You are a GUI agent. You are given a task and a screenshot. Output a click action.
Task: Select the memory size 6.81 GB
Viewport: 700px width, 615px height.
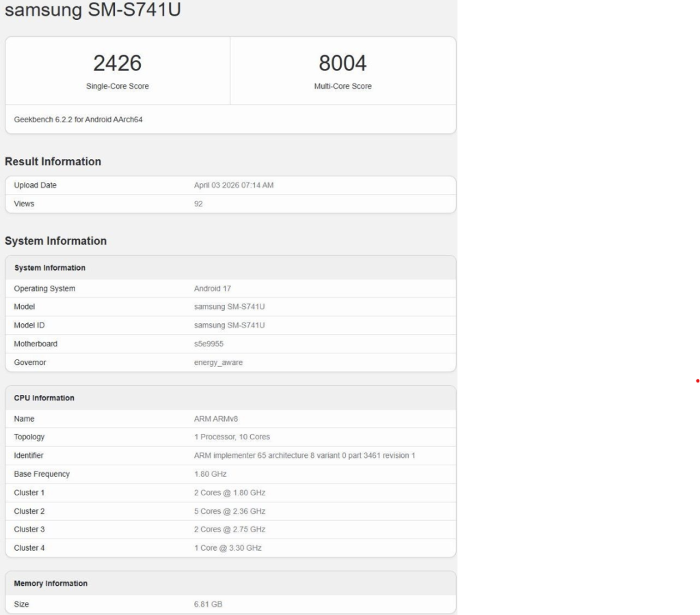[x=208, y=604]
